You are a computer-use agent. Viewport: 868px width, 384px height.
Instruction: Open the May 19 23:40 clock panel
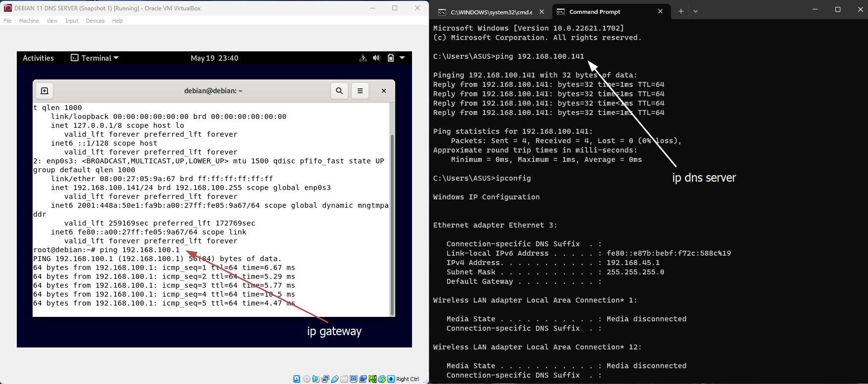point(214,58)
